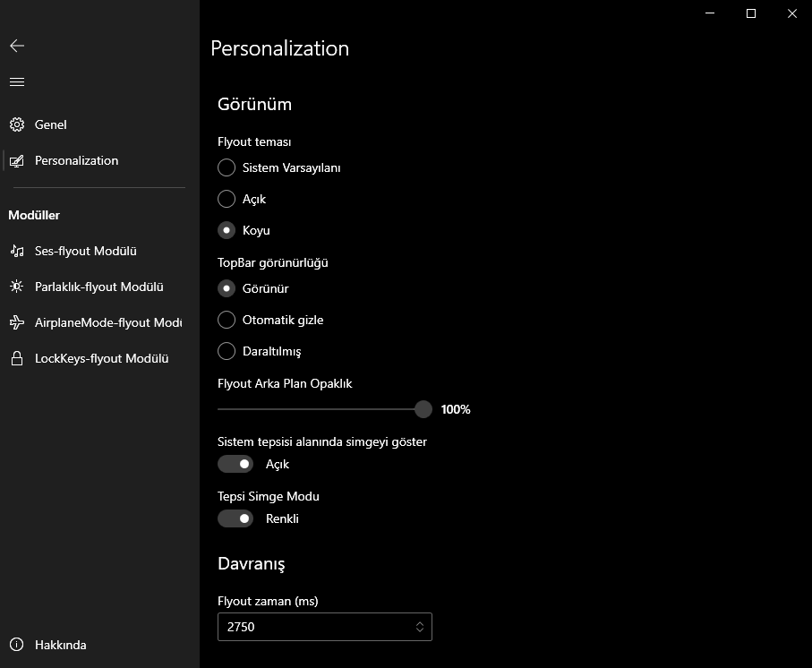Click the Parlaklık-flyout sun icon
The image size is (812, 668).
17,287
